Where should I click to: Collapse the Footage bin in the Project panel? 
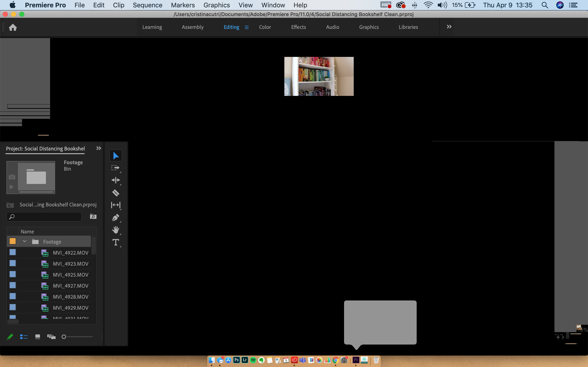(24, 241)
